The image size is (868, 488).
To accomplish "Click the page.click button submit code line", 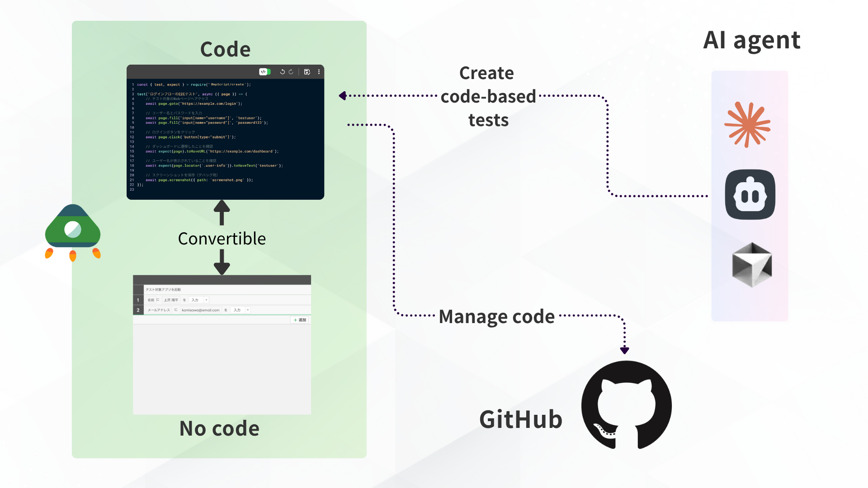I will (190, 137).
